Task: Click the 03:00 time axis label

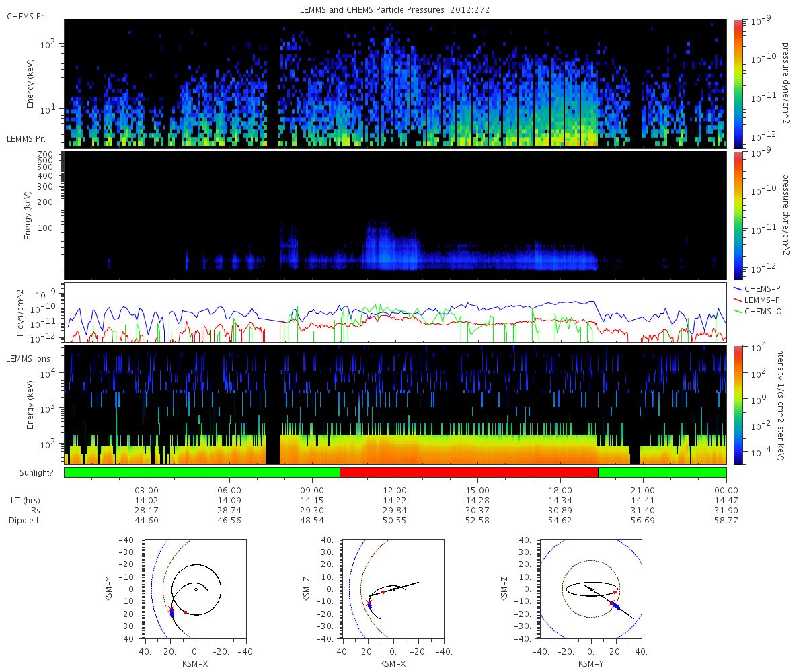Action: pos(147,490)
